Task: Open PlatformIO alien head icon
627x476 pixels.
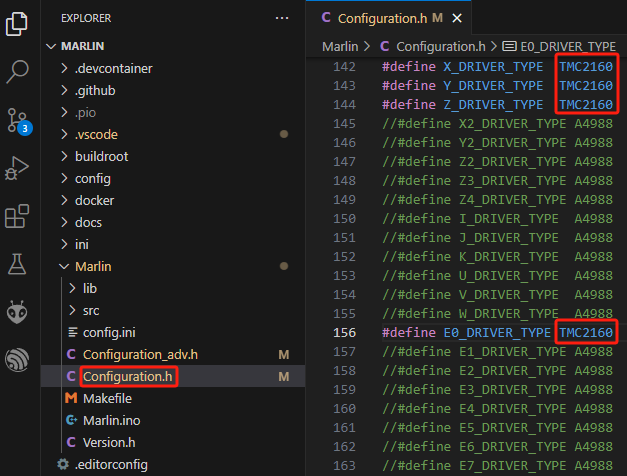Action: coord(18,312)
